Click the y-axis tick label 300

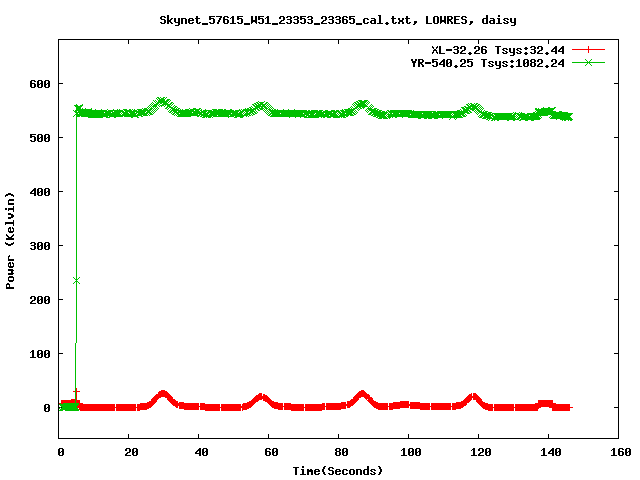pyautogui.click(x=40, y=246)
